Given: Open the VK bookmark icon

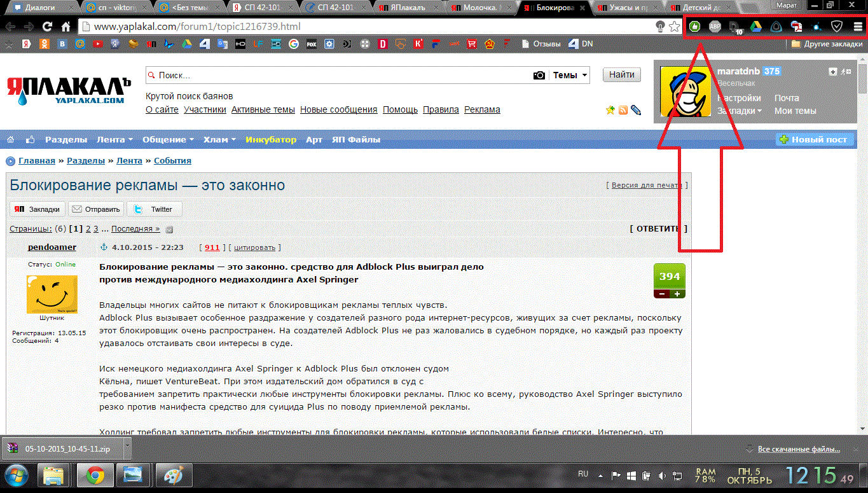Looking at the screenshot, I should click(x=62, y=45).
